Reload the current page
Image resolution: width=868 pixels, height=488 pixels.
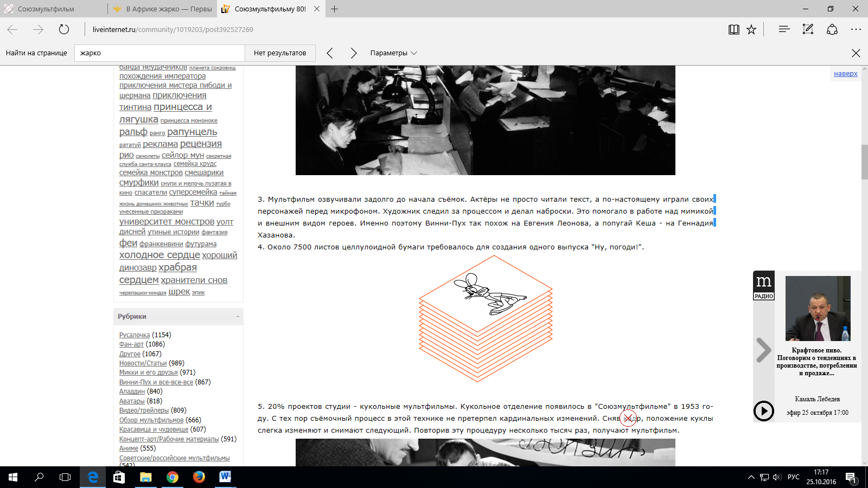(64, 29)
